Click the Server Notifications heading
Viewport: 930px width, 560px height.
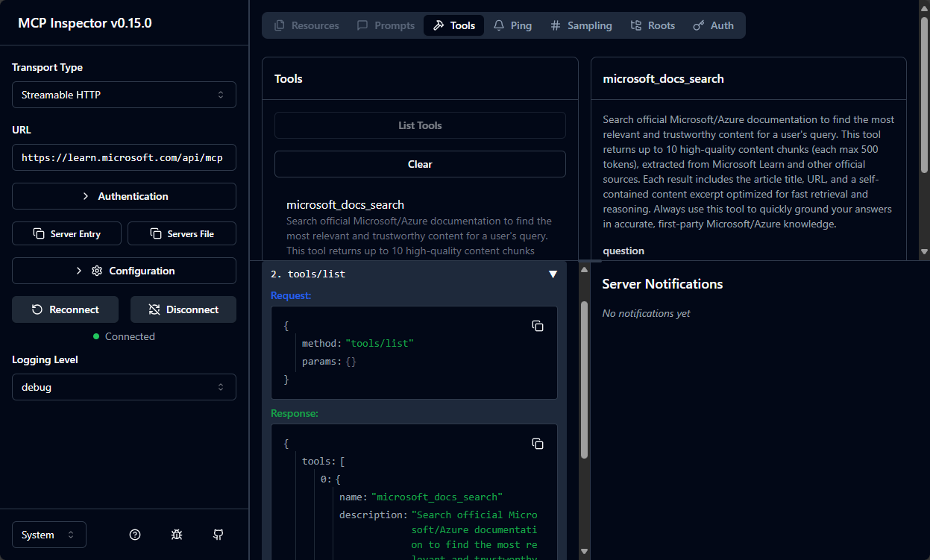click(x=662, y=284)
